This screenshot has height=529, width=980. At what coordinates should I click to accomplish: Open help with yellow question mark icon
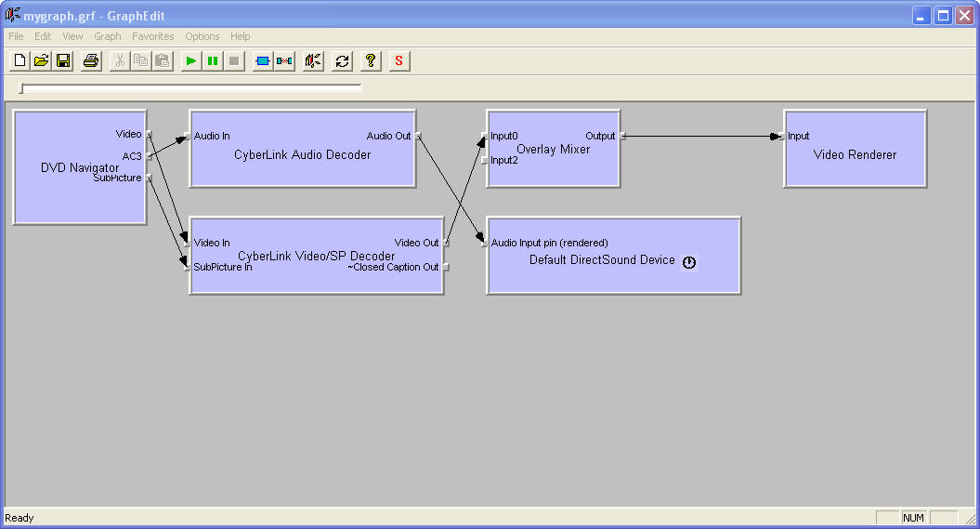coord(371,60)
